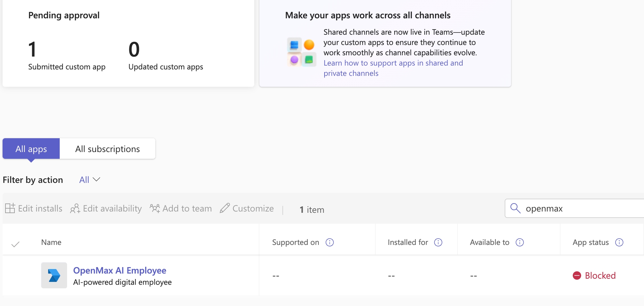
Task: Click the 1 item count label
Action: click(x=312, y=210)
